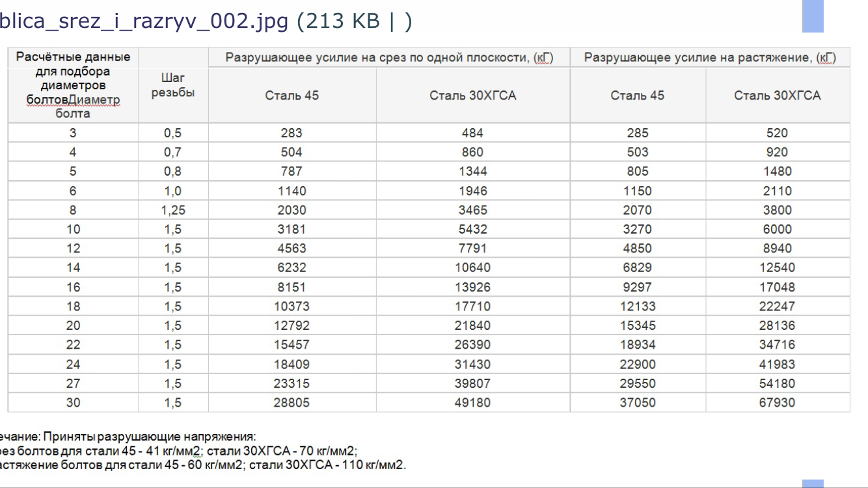Click the cell showing 10640
Viewport: 868px width, 488px height.
(472, 267)
